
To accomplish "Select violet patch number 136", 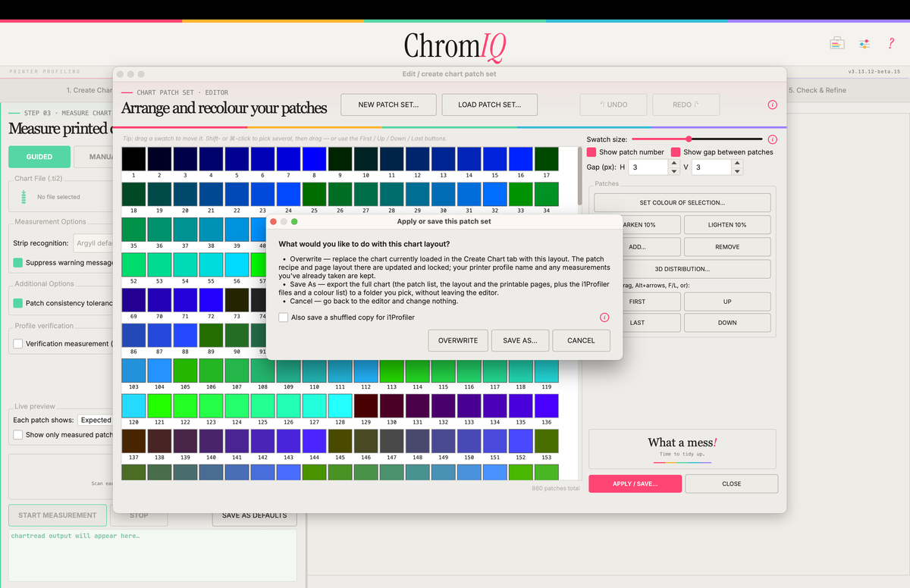I will point(546,406).
